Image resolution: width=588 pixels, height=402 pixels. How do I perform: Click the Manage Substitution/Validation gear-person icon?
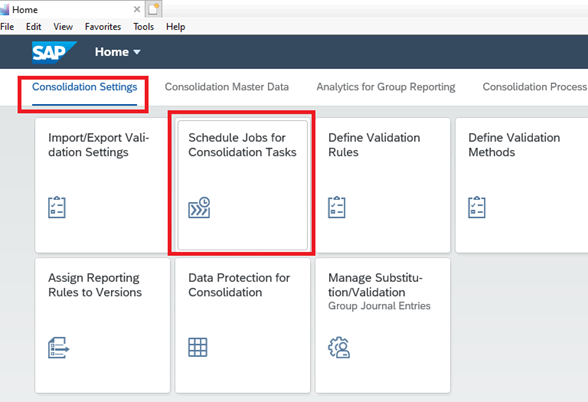pyautogui.click(x=339, y=347)
